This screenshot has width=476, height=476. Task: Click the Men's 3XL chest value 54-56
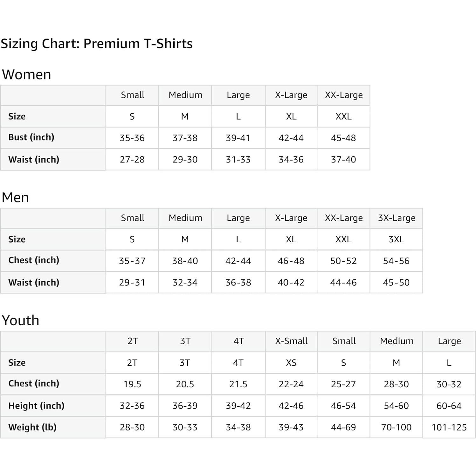point(396,261)
